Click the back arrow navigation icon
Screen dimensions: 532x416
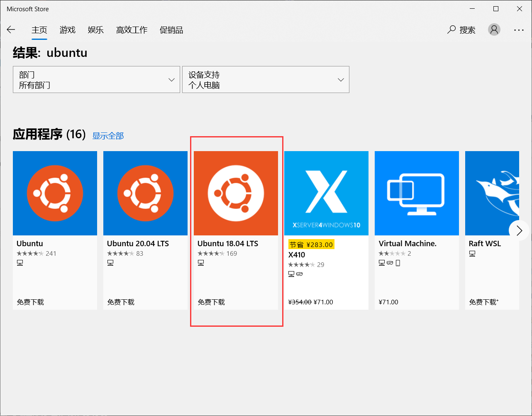[x=11, y=29]
